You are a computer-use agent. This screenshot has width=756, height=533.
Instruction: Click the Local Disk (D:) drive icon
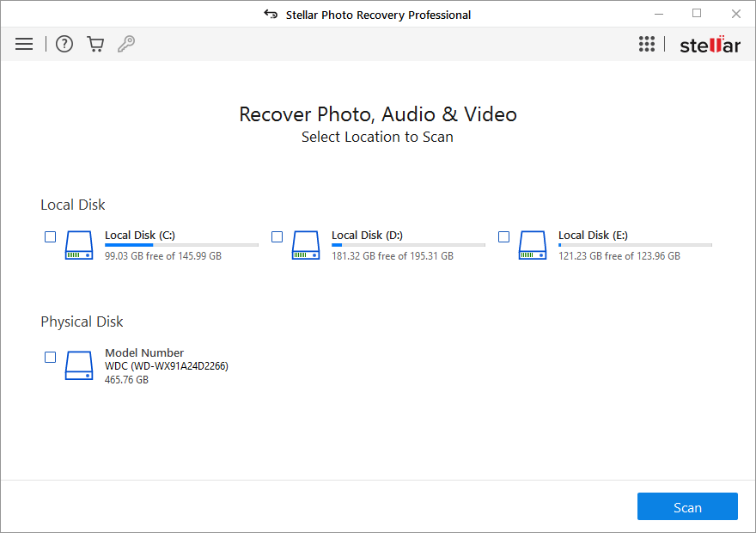tap(305, 245)
